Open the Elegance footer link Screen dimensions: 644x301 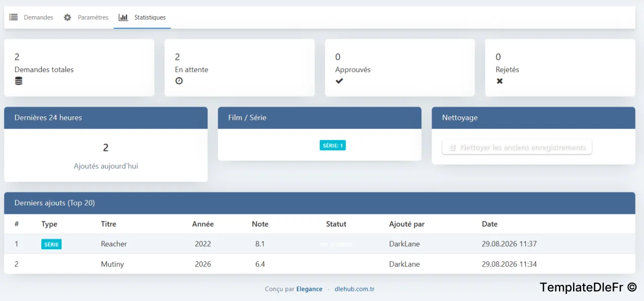(309, 289)
